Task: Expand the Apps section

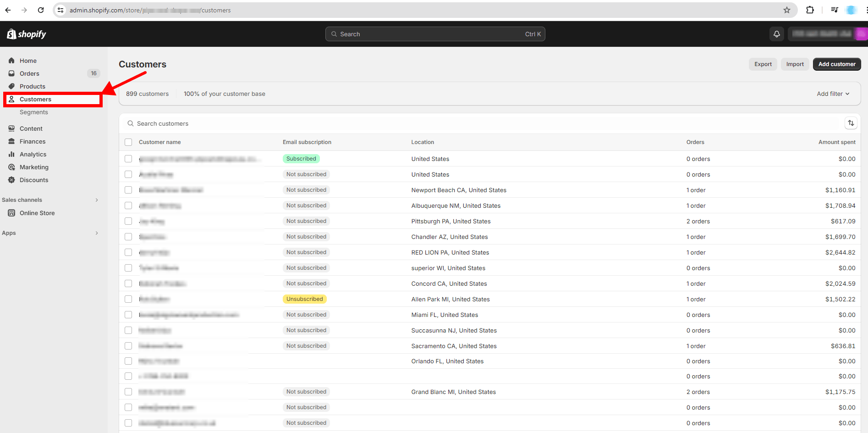Action: pos(97,233)
